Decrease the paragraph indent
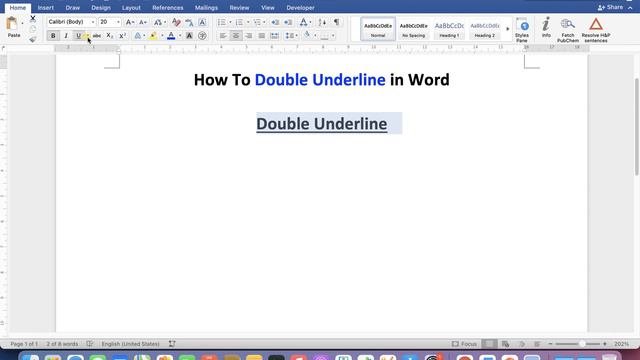 point(275,22)
